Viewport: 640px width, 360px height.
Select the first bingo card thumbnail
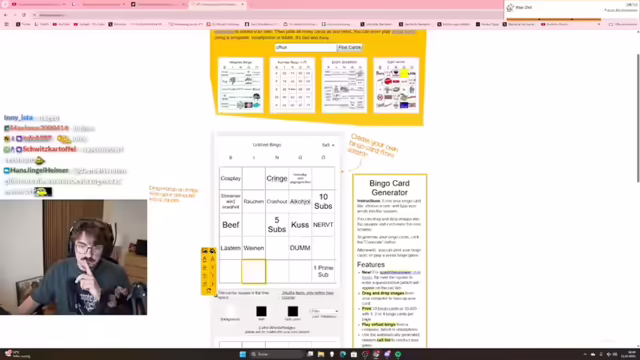241,85
